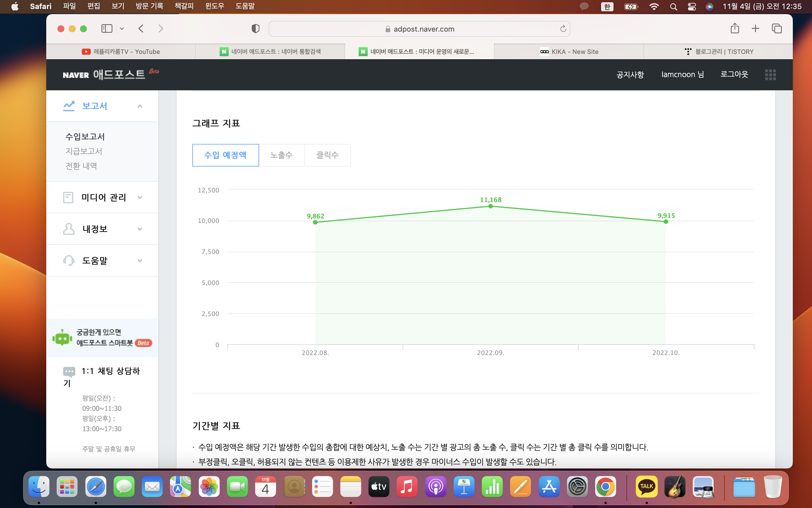Screen dimensions: 812x508
Task: Open the 애드포스트 스마트봇 robot banner
Action: [x=102, y=337]
